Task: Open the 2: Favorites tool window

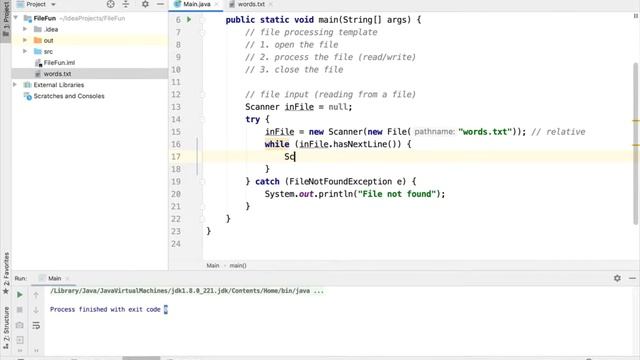Action: coord(6,273)
